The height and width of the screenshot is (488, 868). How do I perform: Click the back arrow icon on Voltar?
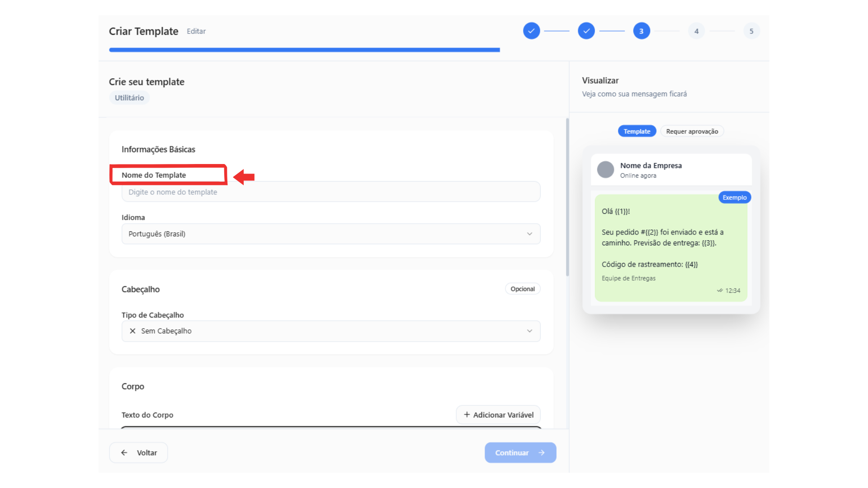click(x=124, y=452)
